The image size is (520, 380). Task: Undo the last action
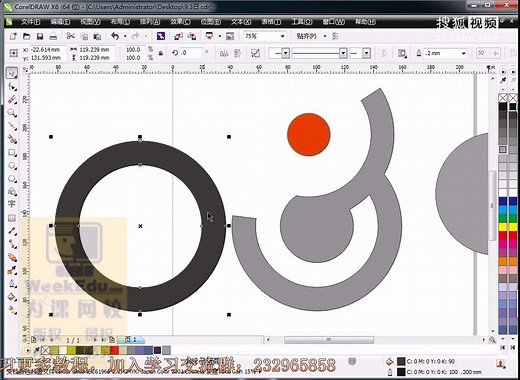(x=115, y=36)
